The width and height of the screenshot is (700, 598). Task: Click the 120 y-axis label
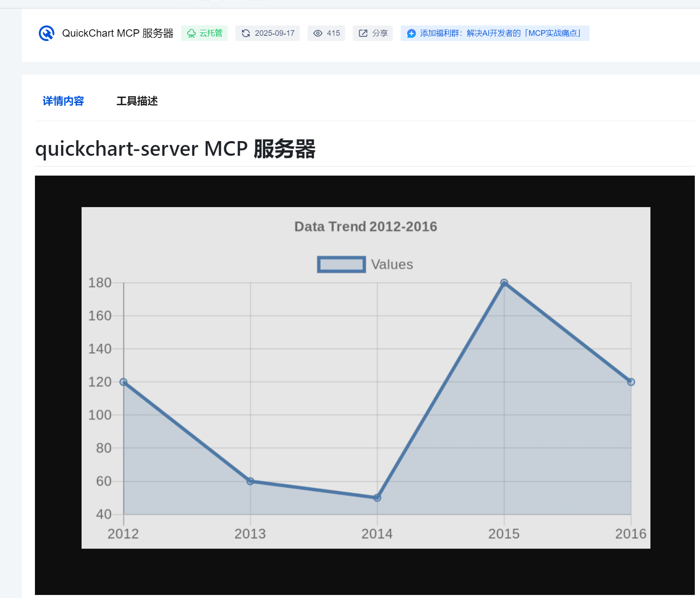point(100,382)
